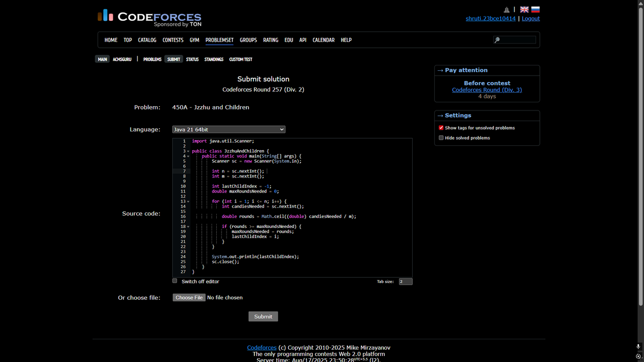Click the search magnifier field in navbar
The height and width of the screenshot is (362, 644).
click(x=515, y=40)
